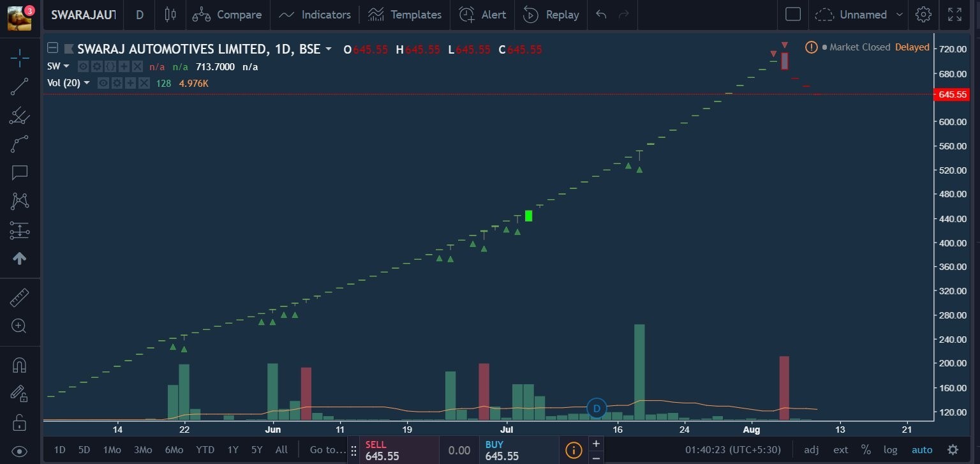Remove the SW indicator

[137, 66]
